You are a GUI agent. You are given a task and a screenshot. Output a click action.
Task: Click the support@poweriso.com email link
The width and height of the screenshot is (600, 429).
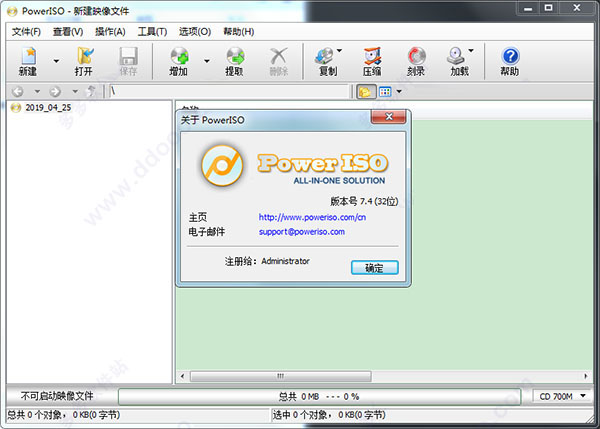302,232
